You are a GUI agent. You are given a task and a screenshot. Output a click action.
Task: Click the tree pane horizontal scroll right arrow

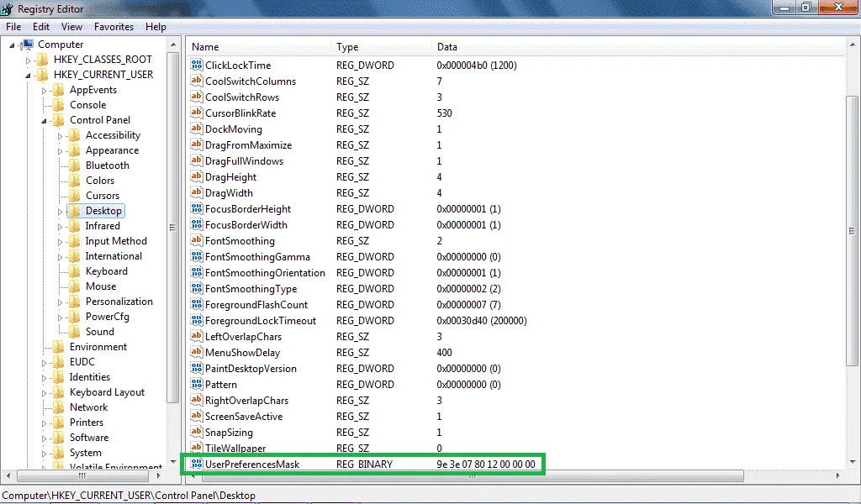159,475
